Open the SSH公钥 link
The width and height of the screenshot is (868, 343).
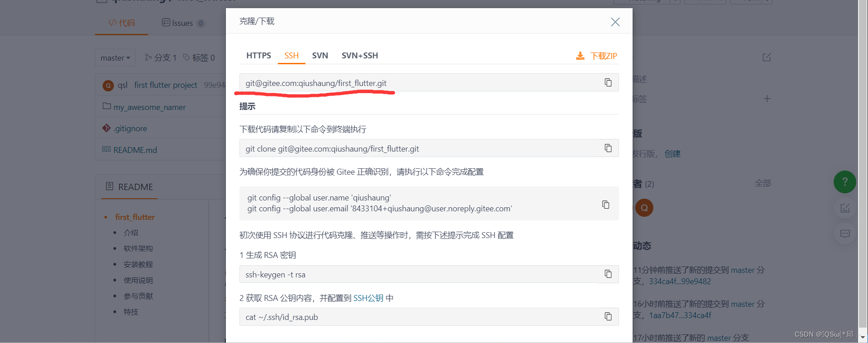pos(368,298)
